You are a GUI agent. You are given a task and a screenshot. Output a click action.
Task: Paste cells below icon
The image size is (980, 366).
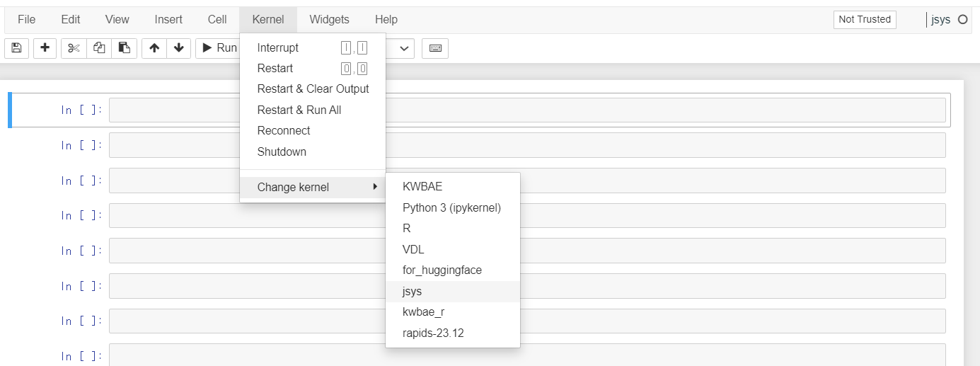click(125, 48)
